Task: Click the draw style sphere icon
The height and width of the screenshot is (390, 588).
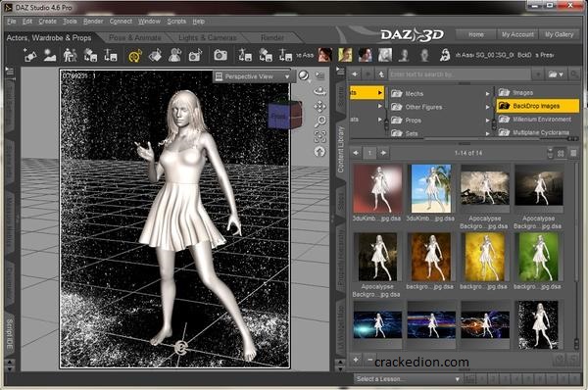Action: (304, 76)
